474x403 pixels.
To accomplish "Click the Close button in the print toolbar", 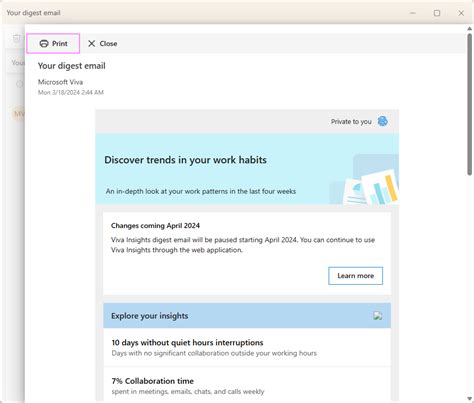I will (x=102, y=43).
